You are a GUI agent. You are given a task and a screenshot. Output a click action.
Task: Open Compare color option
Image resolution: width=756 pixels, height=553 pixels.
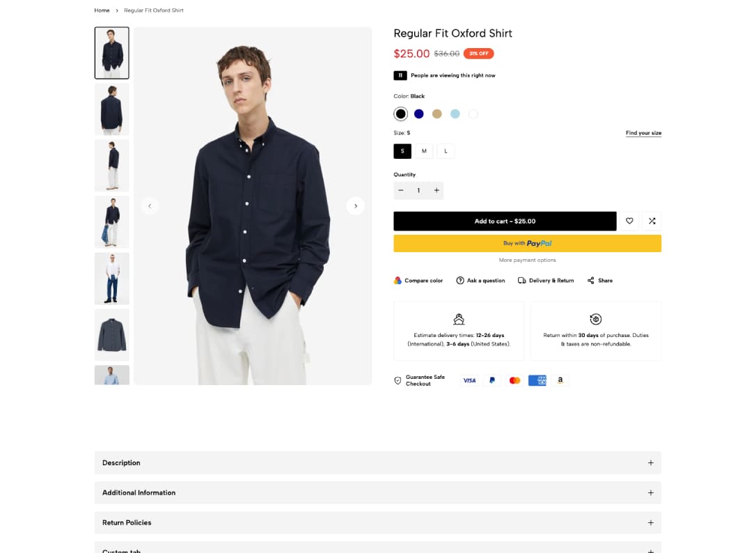418,281
